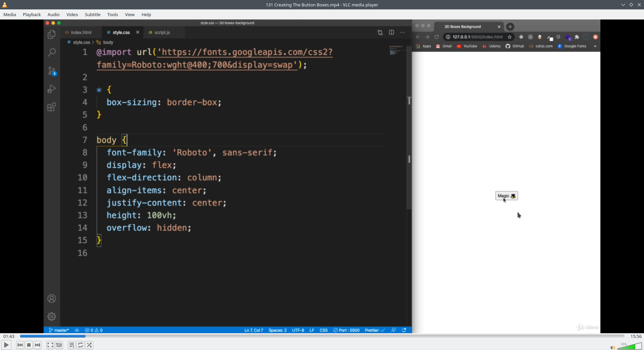
Task: Open the Google Fonts bookmark
Action: [572, 46]
